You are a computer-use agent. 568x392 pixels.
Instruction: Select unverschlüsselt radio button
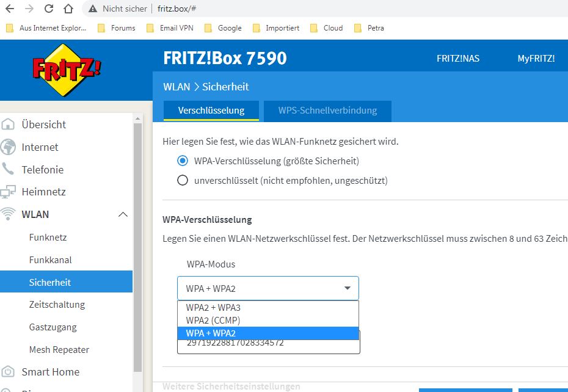(x=183, y=180)
